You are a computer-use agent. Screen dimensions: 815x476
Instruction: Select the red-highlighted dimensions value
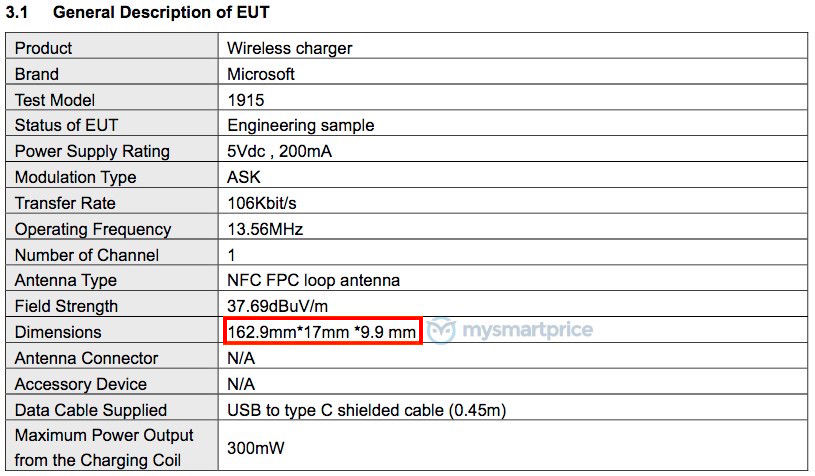coord(322,332)
